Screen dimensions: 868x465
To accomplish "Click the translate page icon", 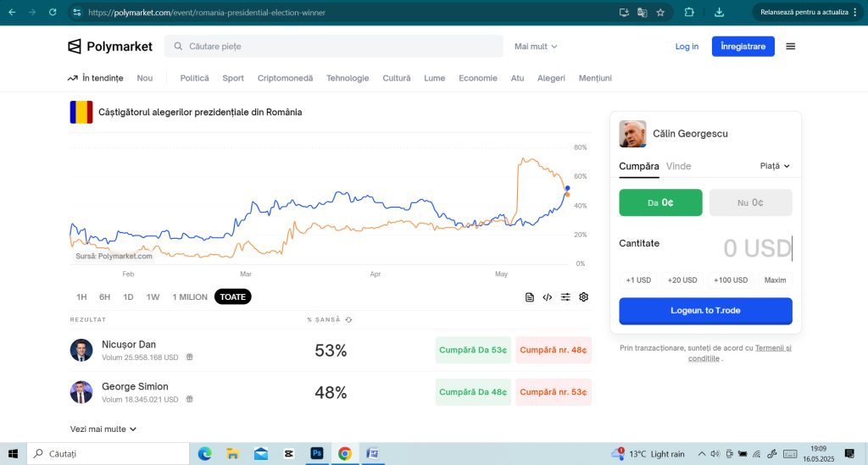I will point(643,12).
